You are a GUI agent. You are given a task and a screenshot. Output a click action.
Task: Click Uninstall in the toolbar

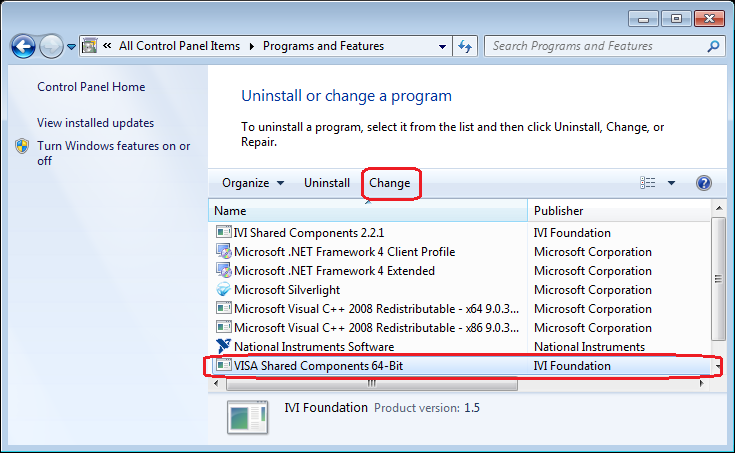pos(327,183)
